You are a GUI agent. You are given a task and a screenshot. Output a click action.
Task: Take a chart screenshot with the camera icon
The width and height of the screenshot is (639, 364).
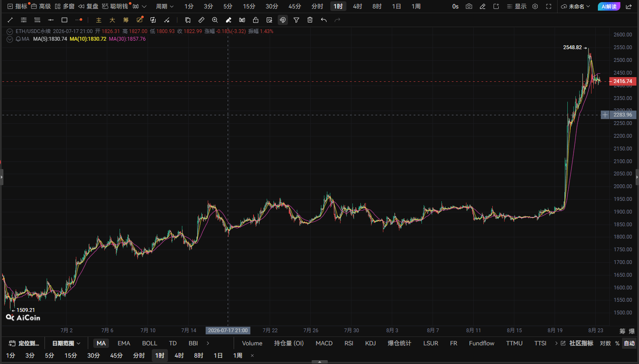(469, 6)
